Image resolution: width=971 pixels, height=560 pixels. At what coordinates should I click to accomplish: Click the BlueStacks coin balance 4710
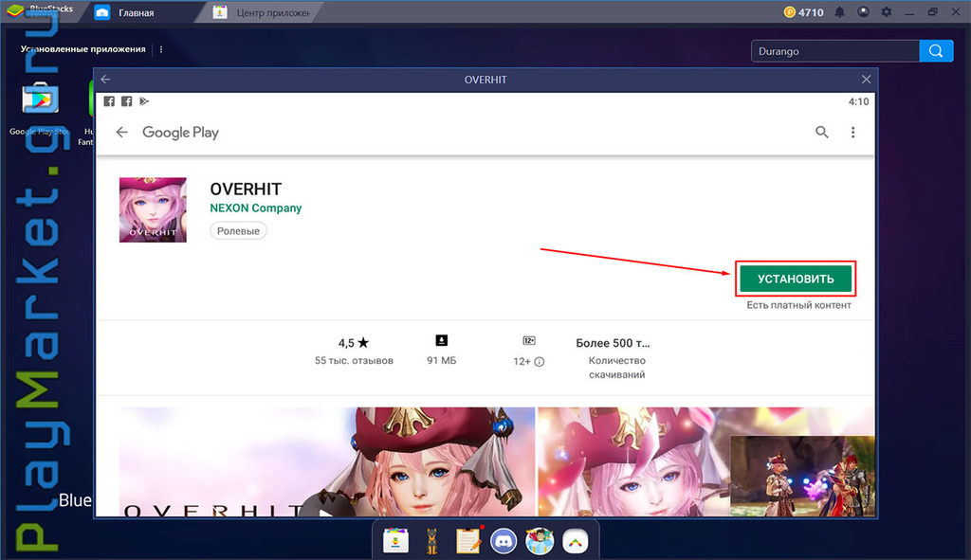[x=803, y=12]
